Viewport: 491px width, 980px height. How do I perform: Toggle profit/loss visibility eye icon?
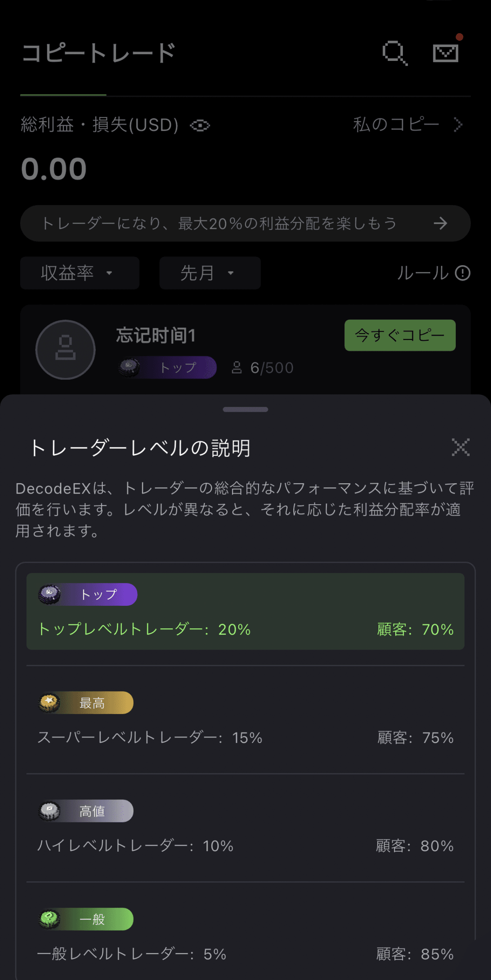point(200,126)
